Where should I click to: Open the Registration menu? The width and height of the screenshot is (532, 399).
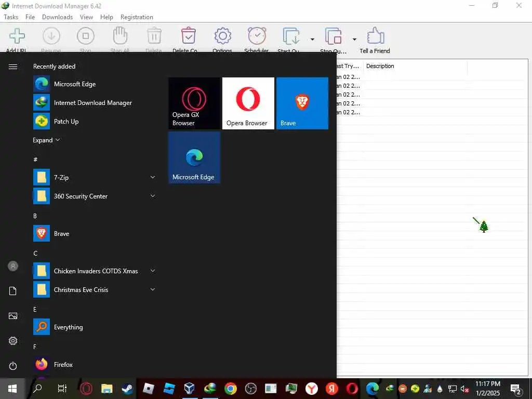tap(137, 17)
